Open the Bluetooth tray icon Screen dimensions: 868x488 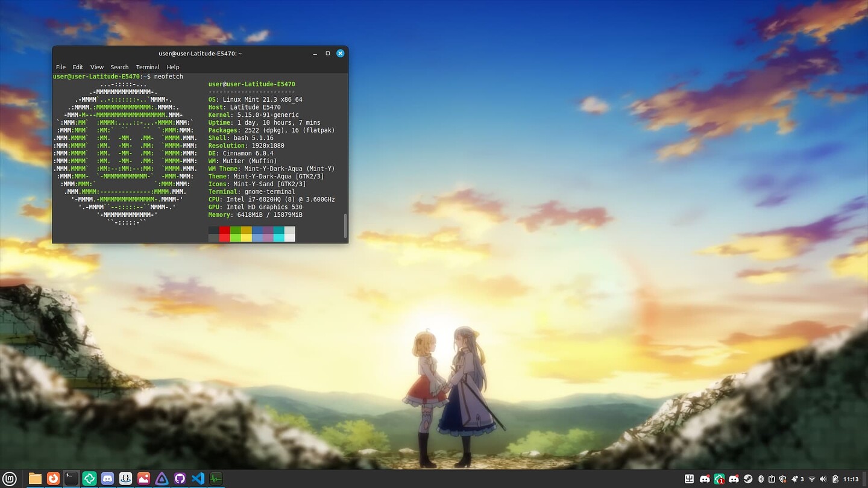pyautogui.click(x=761, y=479)
